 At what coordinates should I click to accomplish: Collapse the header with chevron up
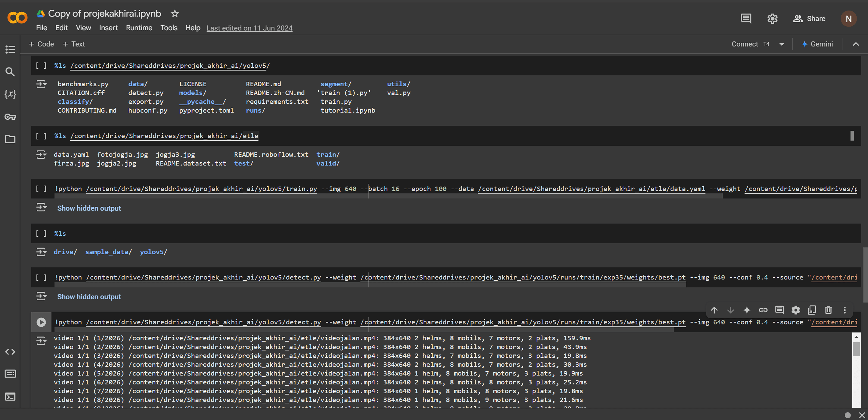tap(856, 44)
